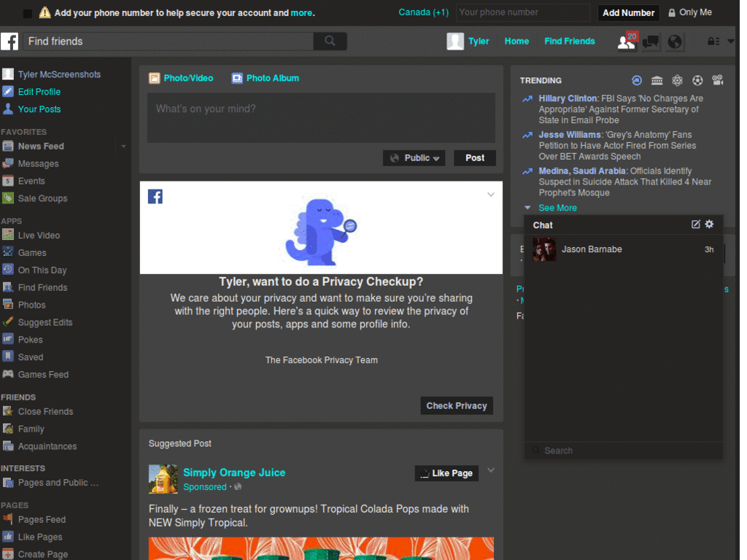The width and height of the screenshot is (747, 560).
Task: Select the Photo/Video composer tab
Action: tap(181, 78)
